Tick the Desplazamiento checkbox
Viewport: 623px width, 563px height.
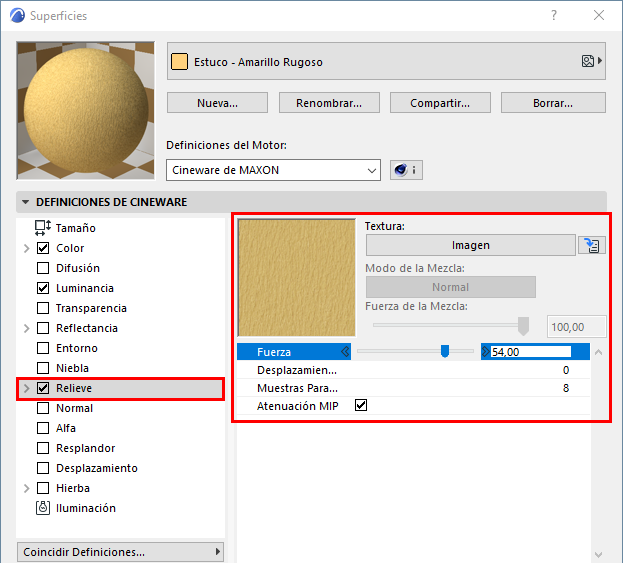pos(43,468)
